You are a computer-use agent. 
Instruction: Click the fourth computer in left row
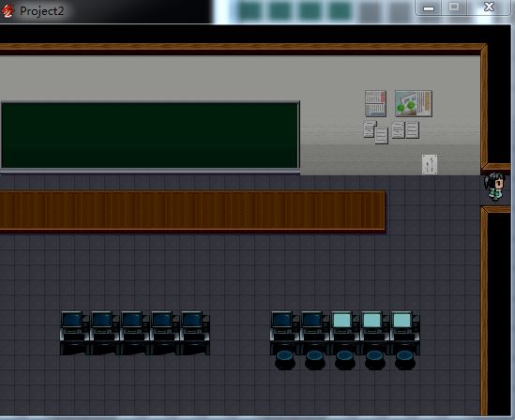(x=165, y=333)
